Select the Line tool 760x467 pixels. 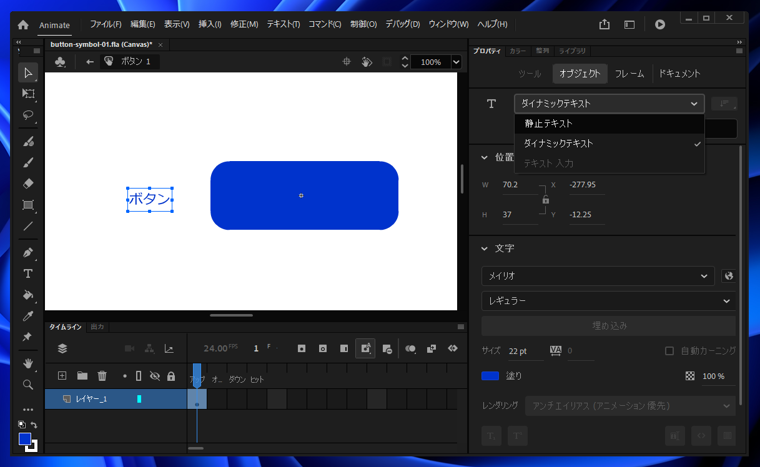(28, 226)
